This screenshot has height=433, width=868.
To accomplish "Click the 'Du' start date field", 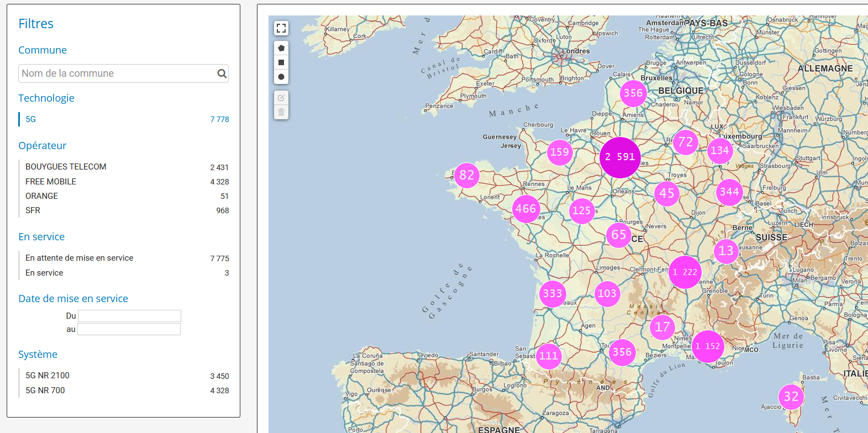I will (x=129, y=316).
